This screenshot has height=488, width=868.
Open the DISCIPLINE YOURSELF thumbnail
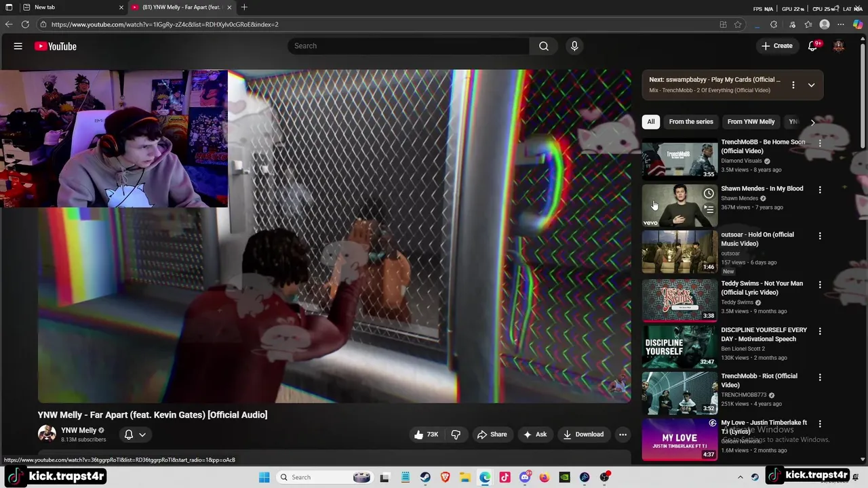tap(679, 346)
